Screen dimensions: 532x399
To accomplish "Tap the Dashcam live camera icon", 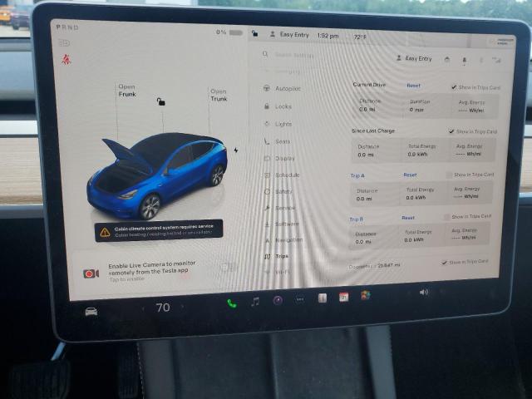I will point(91,273).
